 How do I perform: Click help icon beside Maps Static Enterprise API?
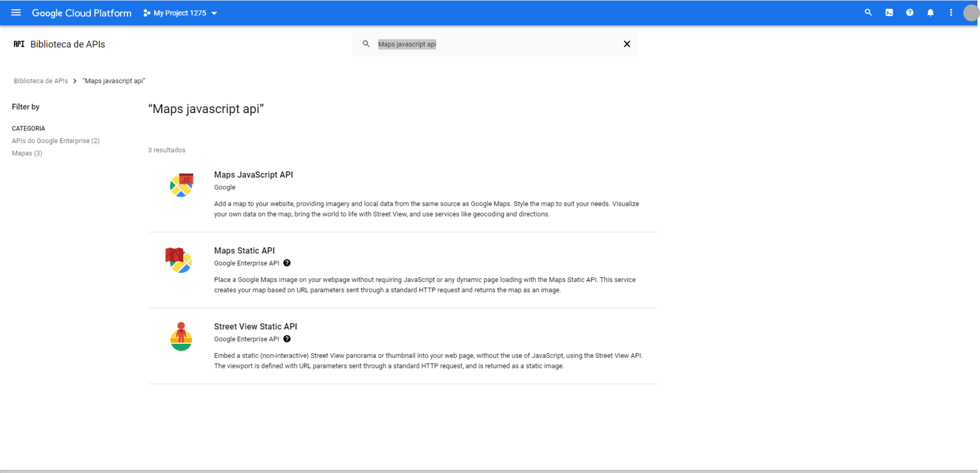[287, 263]
